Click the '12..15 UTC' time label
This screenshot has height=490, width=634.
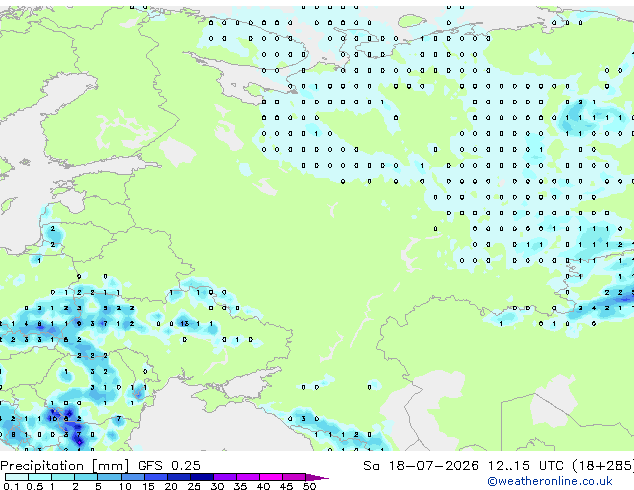(525, 466)
